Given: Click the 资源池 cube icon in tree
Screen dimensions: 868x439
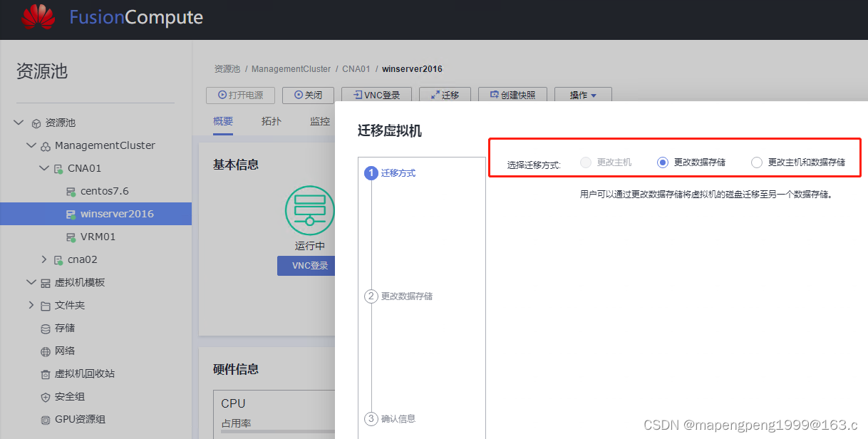Looking at the screenshot, I should [36, 123].
